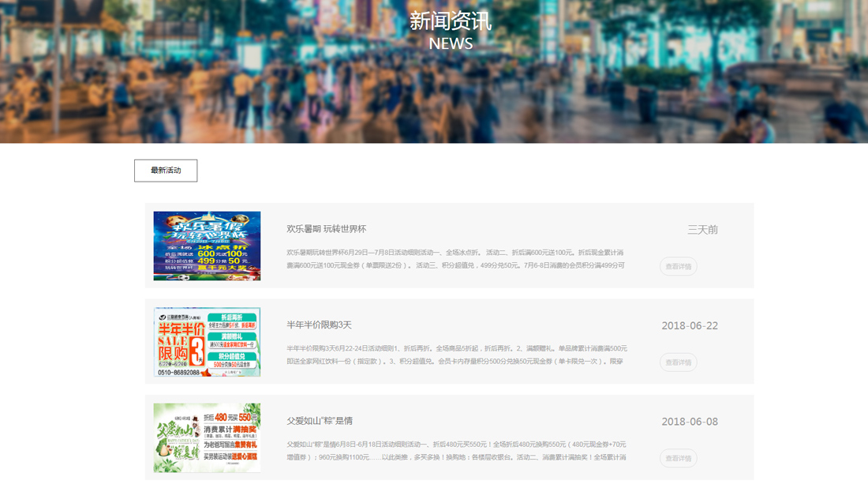Select the 最新活动 tab
This screenshot has width=868, height=488.
166,171
